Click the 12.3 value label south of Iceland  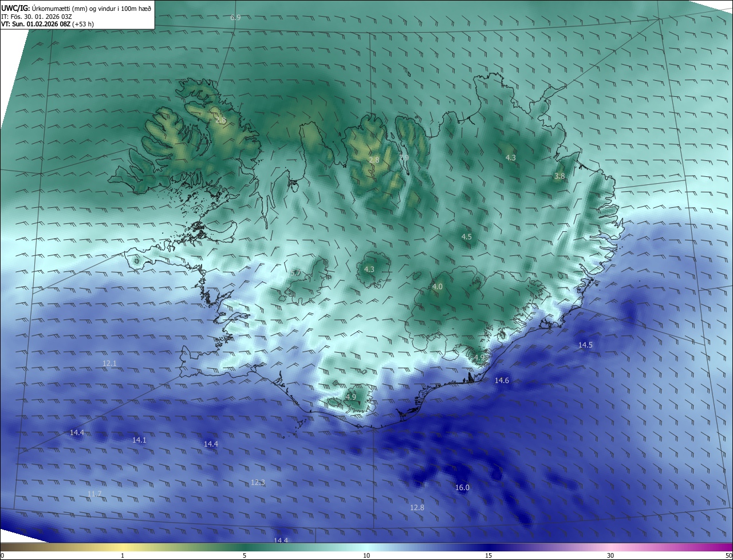(x=258, y=482)
